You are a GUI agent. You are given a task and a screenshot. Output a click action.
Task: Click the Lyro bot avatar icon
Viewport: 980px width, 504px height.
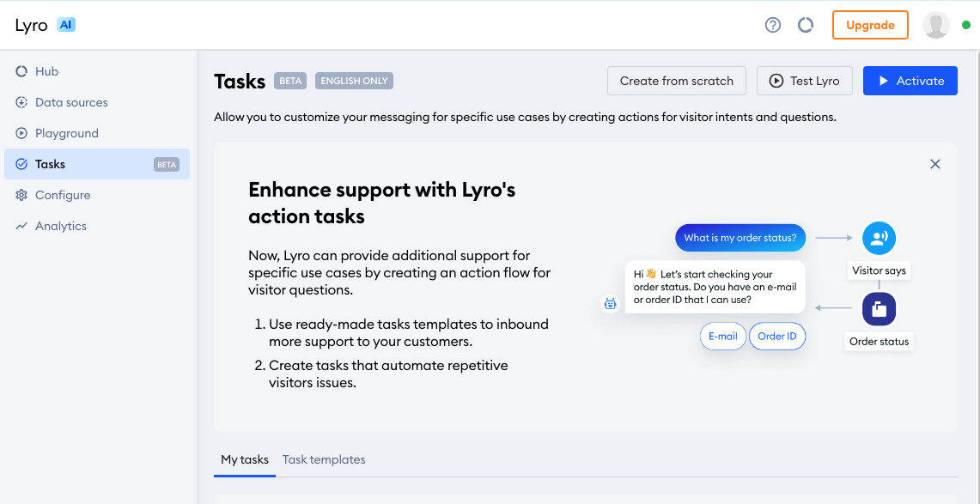[x=610, y=304]
